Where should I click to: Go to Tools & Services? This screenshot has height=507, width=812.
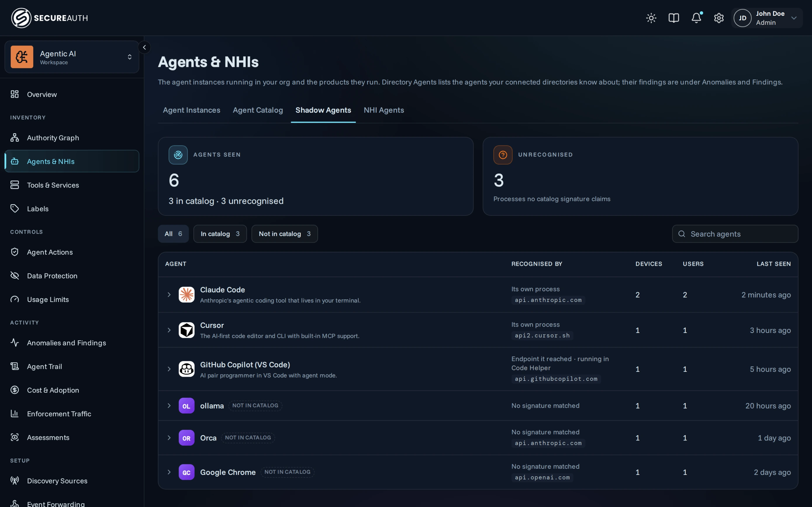[x=72, y=185]
